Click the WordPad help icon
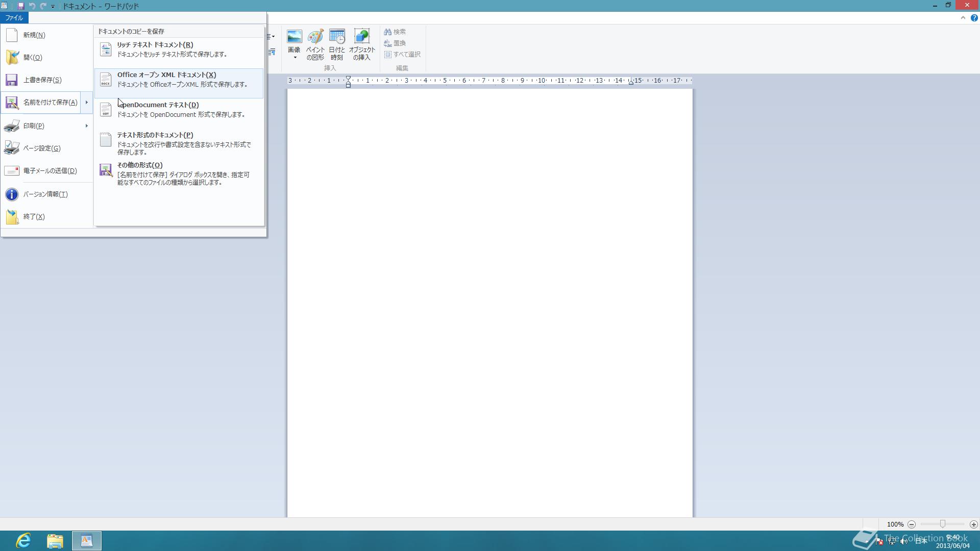This screenshot has height=551, width=980. coord(974,18)
